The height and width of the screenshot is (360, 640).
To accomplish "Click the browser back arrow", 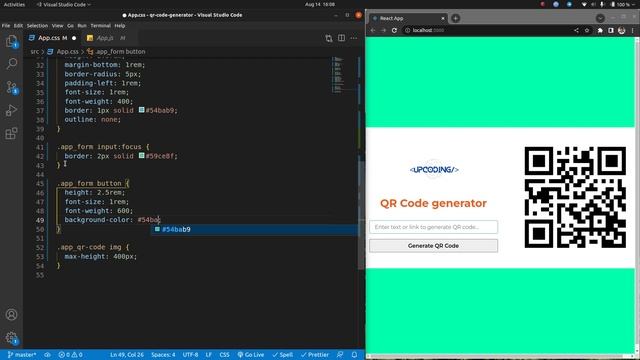I will click(373, 30).
